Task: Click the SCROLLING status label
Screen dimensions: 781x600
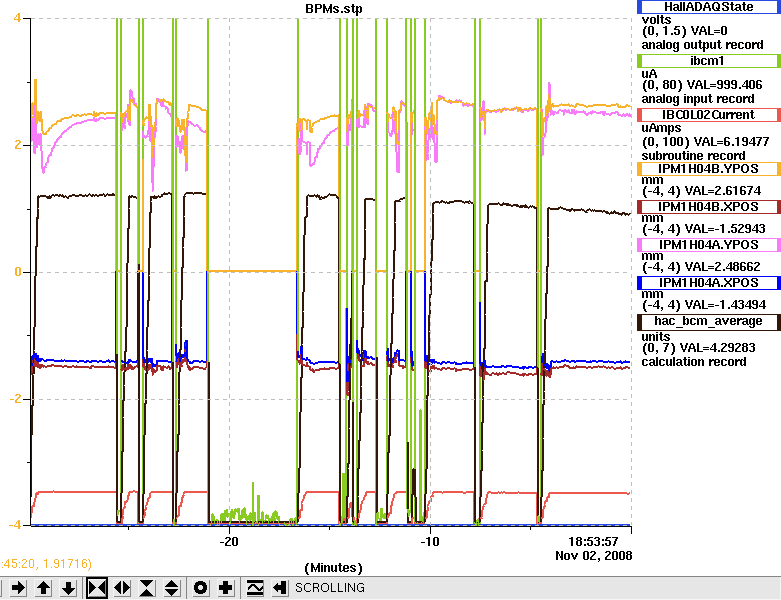Action: tap(330, 588)
